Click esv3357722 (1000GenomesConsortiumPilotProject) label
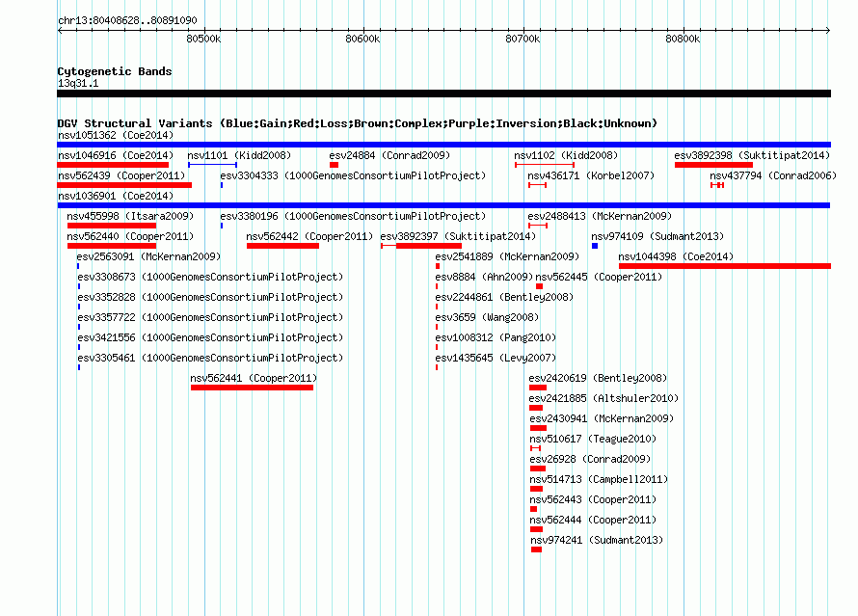Image resolution: width=858 pixels, height=616 pixels. pyautogui.click(x=210, y=317)
